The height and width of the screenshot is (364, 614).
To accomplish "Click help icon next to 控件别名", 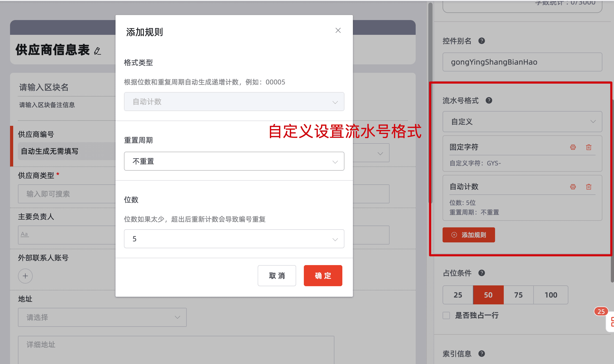I will coord(482,41).
